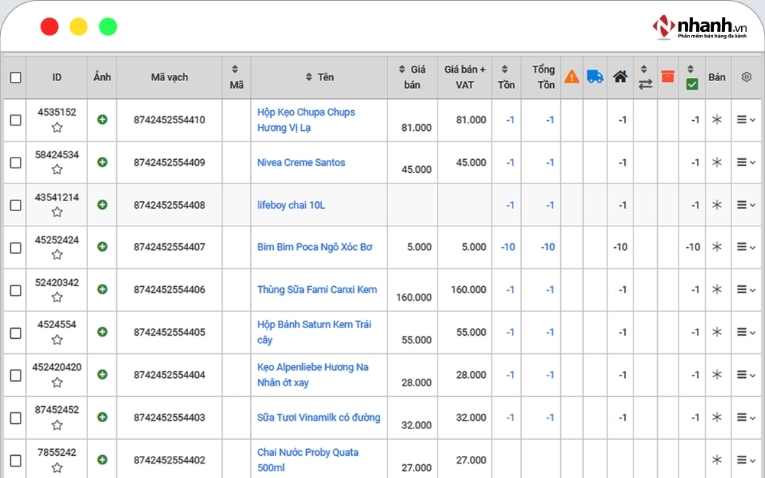Open product link Hộp Kẹo Chupa Chups Hương Vị Lạ

[x=306, y=120]
